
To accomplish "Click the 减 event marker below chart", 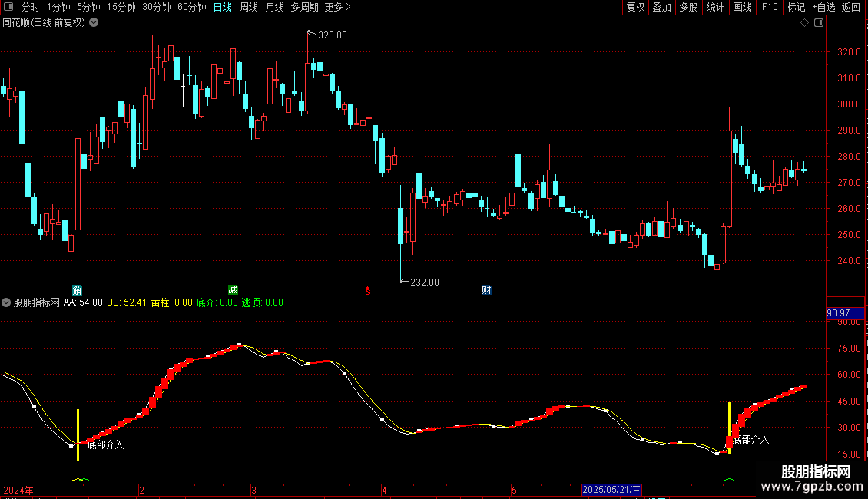I will (x=233, y=290).
